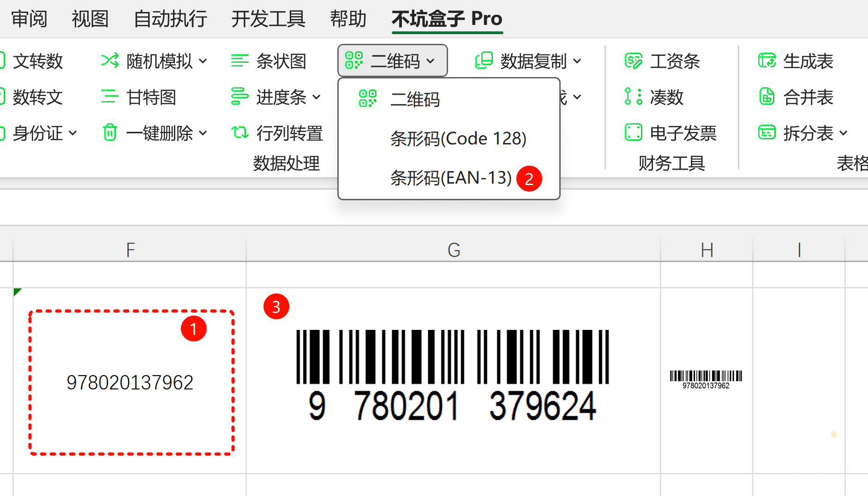The image size is (868, 496).
Task: Select the large EAN-13 barcode image
Action: coord(453,376)
